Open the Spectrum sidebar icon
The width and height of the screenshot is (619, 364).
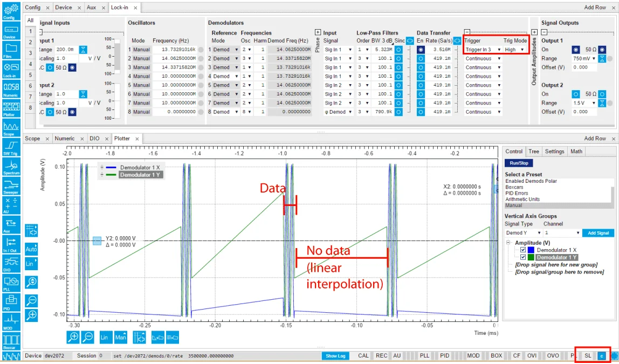click(x=11, y=166)
